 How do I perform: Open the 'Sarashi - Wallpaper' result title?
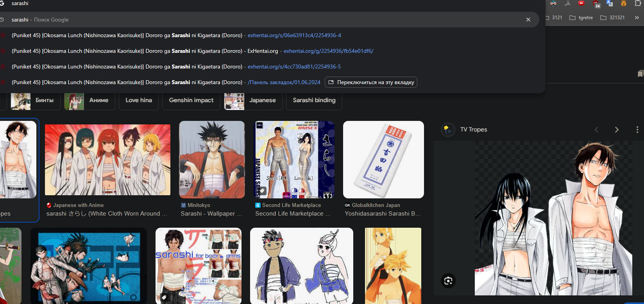pos(211,214)
